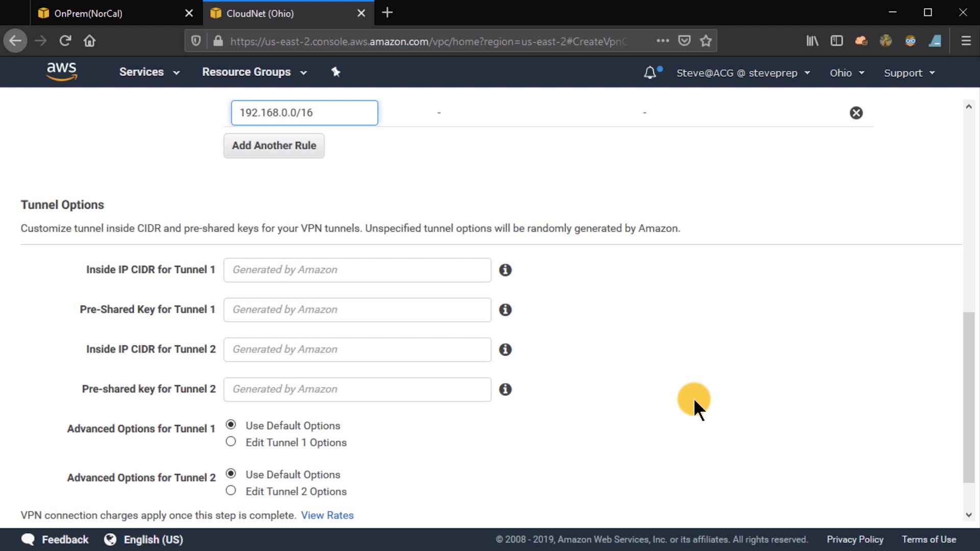
Task: Click info icon for Inside IP CIDR Tunnel 1
Action: tap(505, 270)
